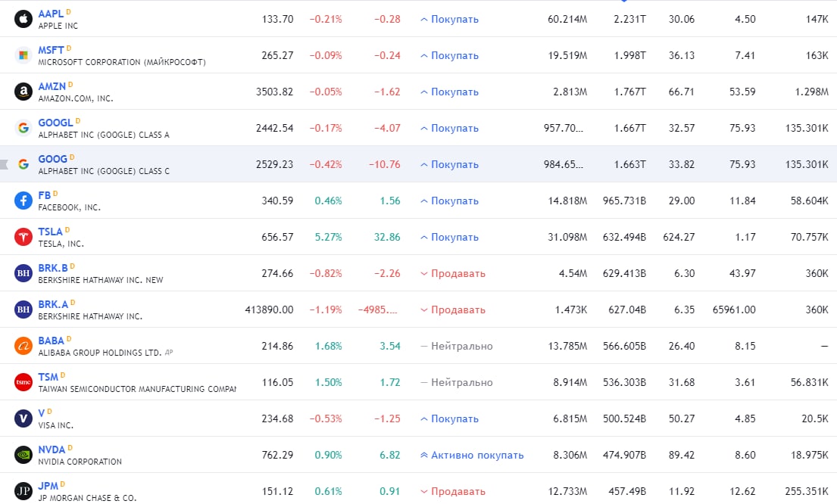Viewport: 837px width, 504px height.
Task: Click the Microsoft logo icon
Action: click(23, 55)
